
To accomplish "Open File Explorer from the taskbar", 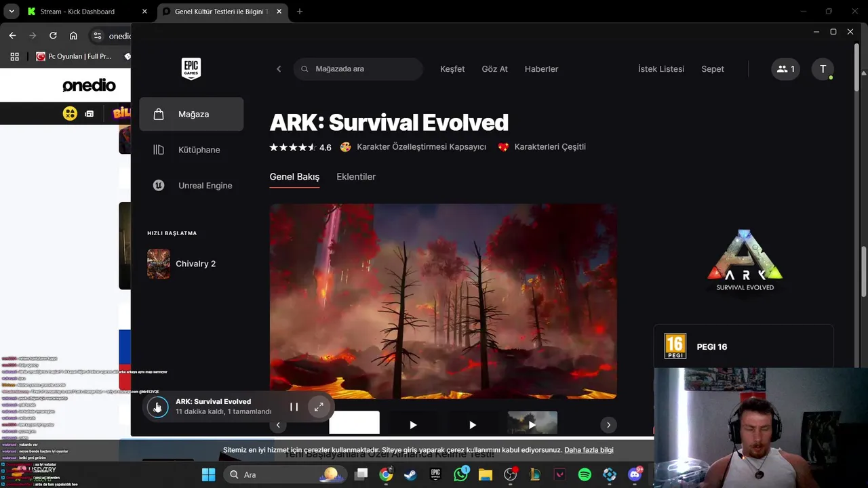I will coord(485,474).
